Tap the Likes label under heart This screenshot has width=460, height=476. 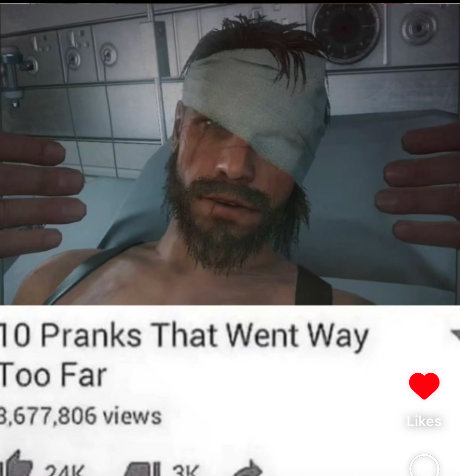(x=424, y=421)
